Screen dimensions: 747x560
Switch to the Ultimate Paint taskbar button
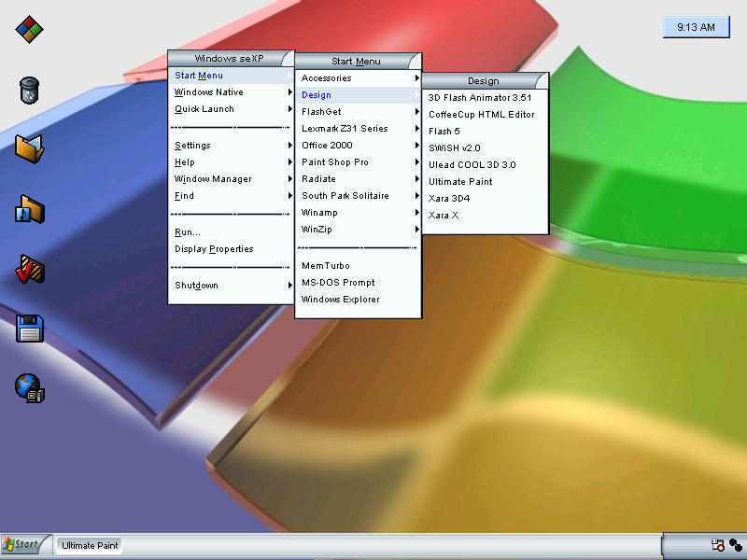[90, 545]
